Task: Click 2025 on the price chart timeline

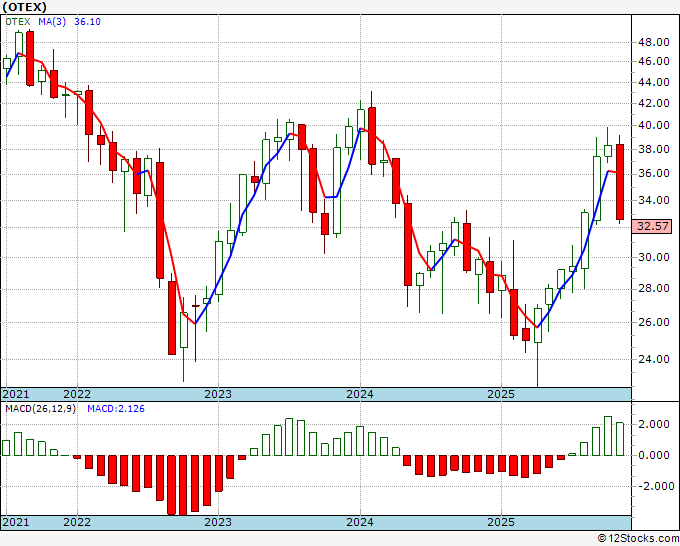Action: 501,394
